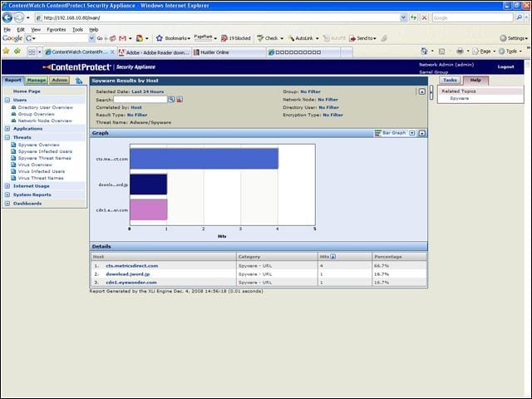Expand the Applications tree section

7,129
